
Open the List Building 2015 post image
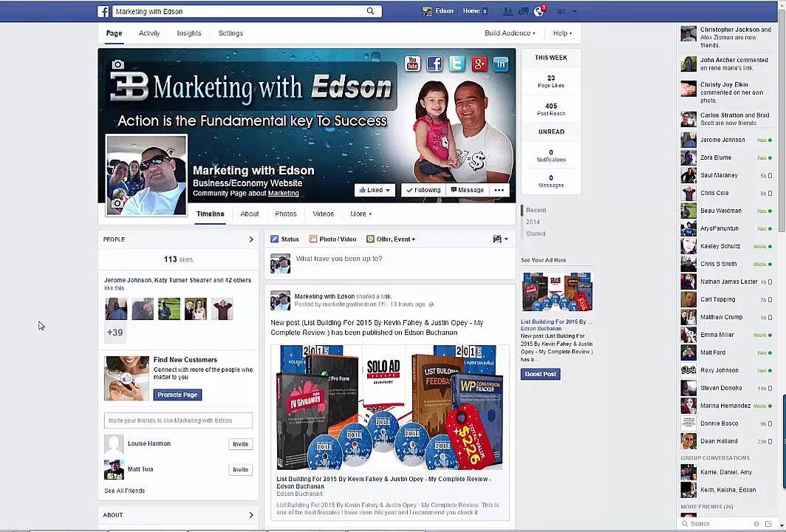(389, 407)
